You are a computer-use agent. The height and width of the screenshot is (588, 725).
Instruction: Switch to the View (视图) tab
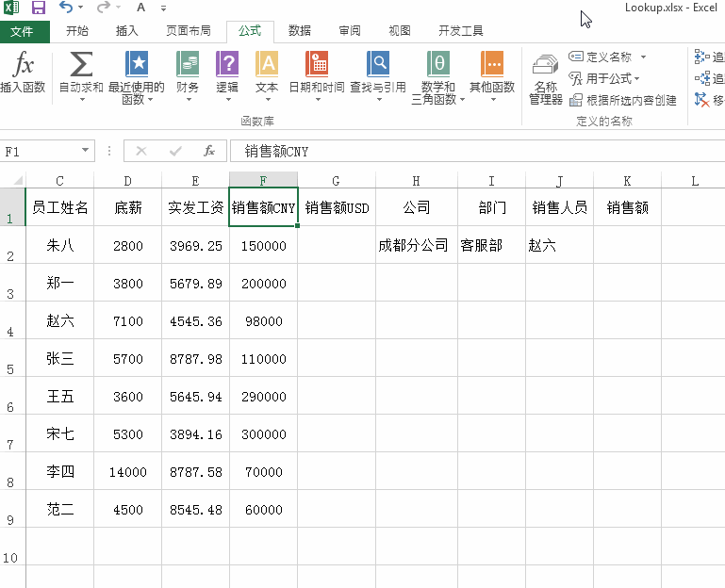point(400,31)
